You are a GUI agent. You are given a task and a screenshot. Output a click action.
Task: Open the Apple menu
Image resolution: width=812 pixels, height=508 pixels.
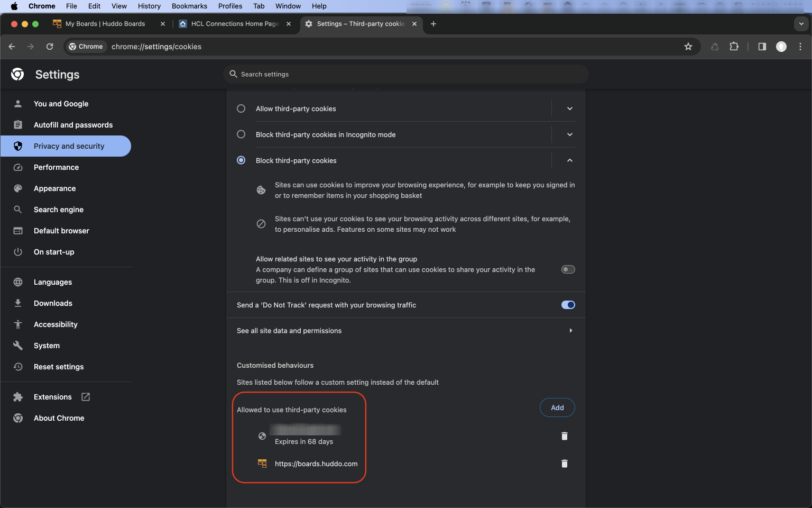point(14,6)
